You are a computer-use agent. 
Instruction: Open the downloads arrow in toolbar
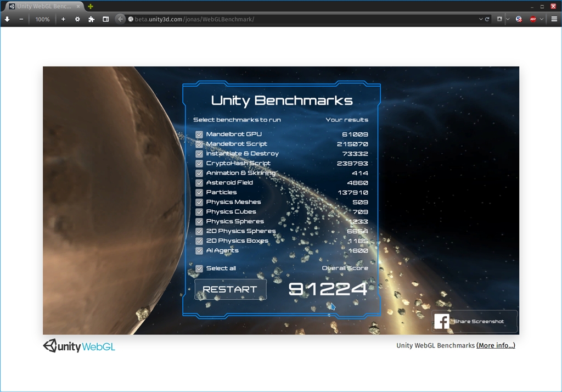(x=7, y=19)
